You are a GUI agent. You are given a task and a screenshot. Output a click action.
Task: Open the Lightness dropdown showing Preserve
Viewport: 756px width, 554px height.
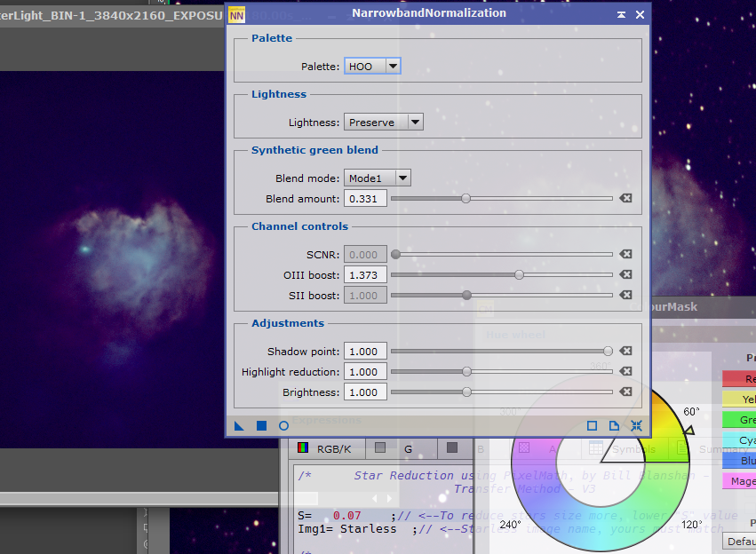384,123
